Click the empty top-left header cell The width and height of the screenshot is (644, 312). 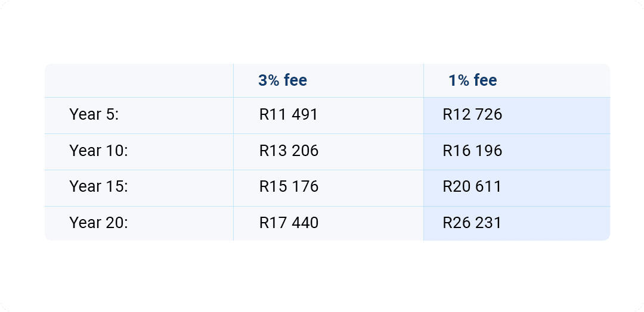click(139, 80)
